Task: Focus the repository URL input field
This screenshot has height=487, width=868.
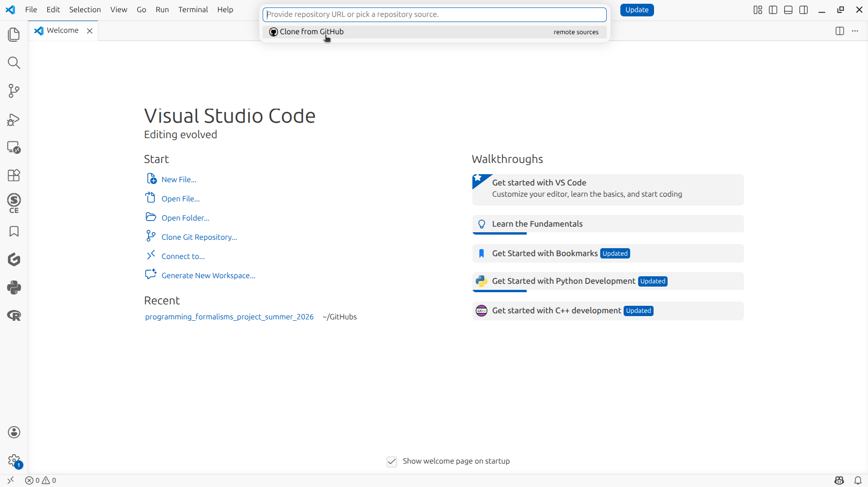Action: [434, 15]
